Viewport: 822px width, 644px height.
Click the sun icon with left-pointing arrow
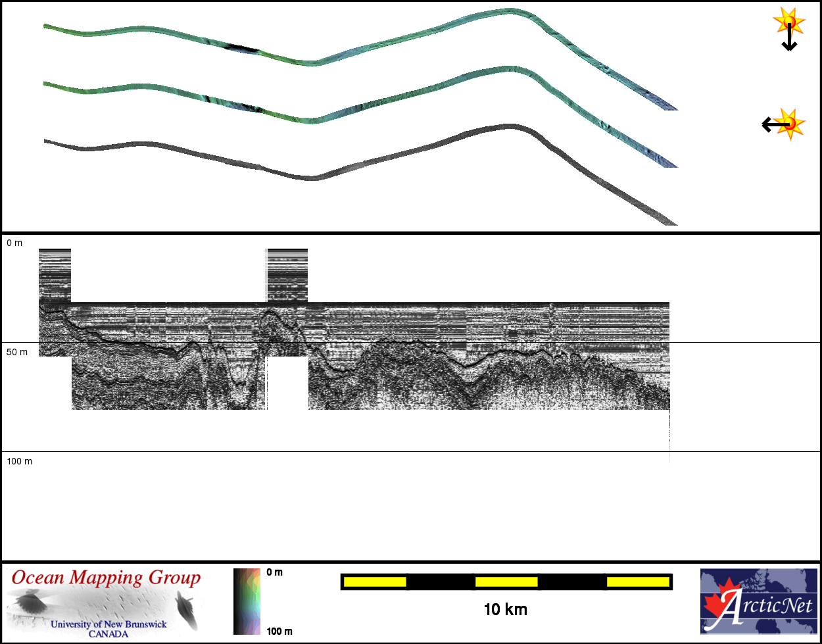tap(783, 123)
